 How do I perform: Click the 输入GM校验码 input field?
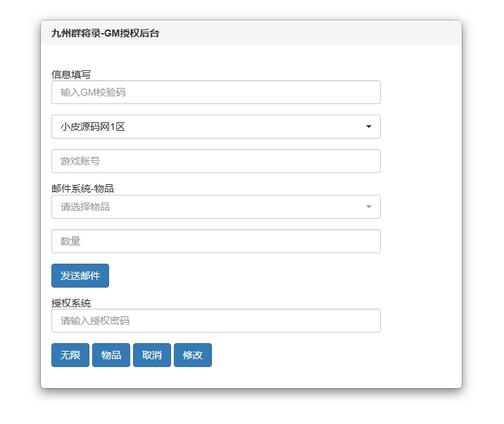click(x=216, y=92)
